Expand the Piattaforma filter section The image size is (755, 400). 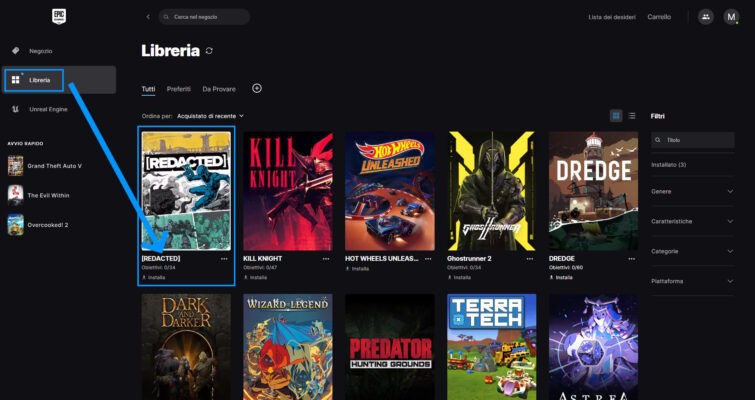point(692,281)
